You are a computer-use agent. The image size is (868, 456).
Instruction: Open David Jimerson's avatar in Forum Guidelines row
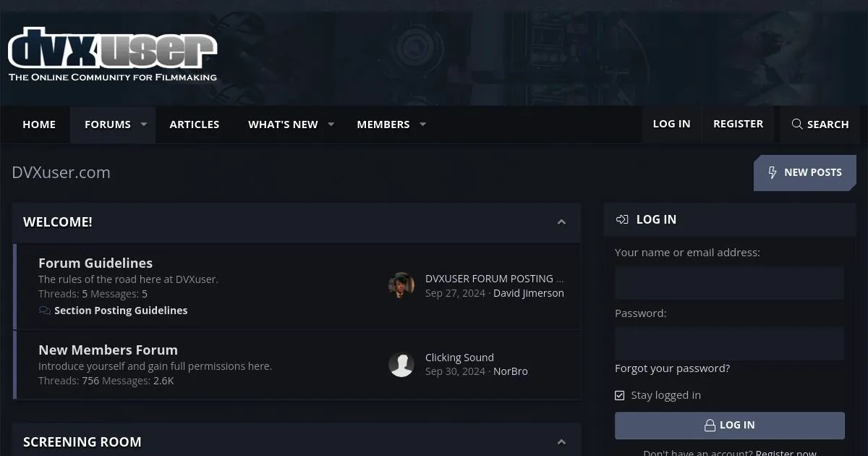tap(401, 286)
